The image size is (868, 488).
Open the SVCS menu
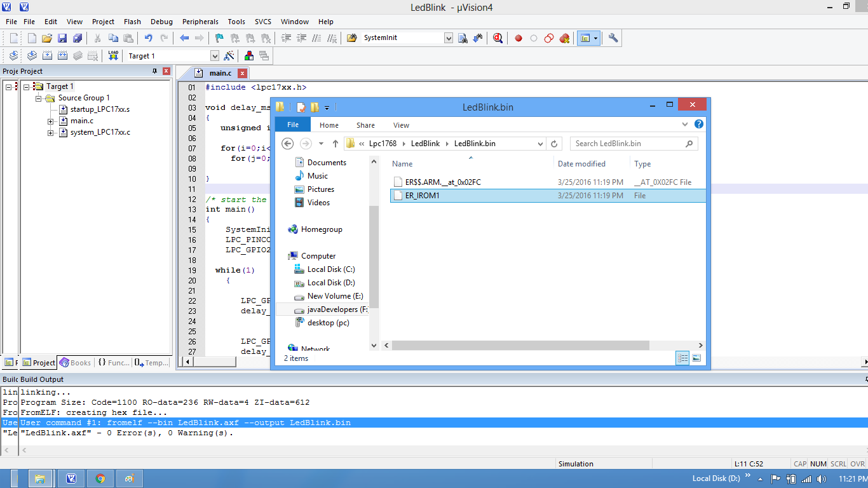click(263, 22)
